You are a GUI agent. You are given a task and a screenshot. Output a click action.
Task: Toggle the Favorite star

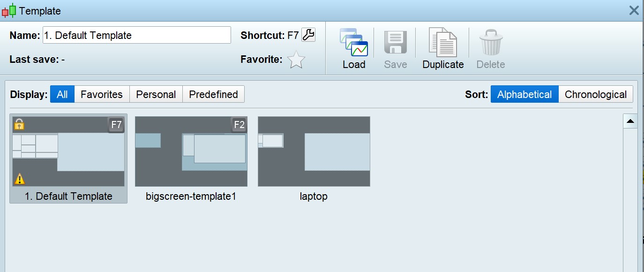pyautogui.click(x=296, y=60)
